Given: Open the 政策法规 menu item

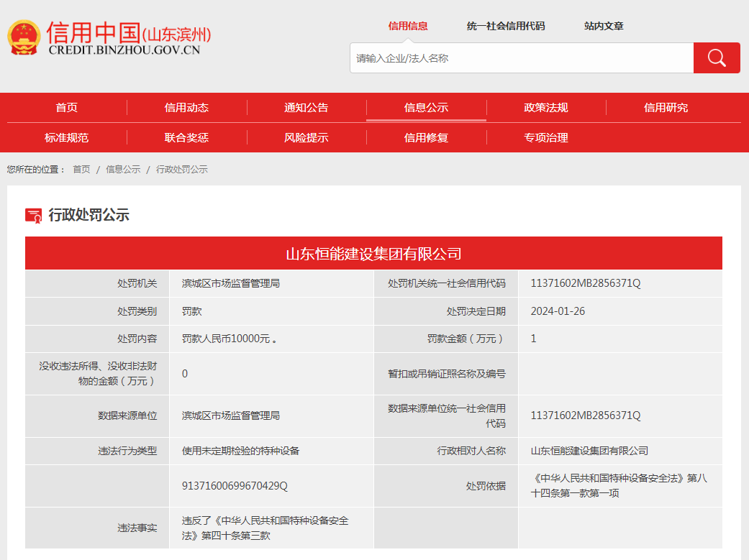Looking at the screenshot, I should tap(546, 108).
